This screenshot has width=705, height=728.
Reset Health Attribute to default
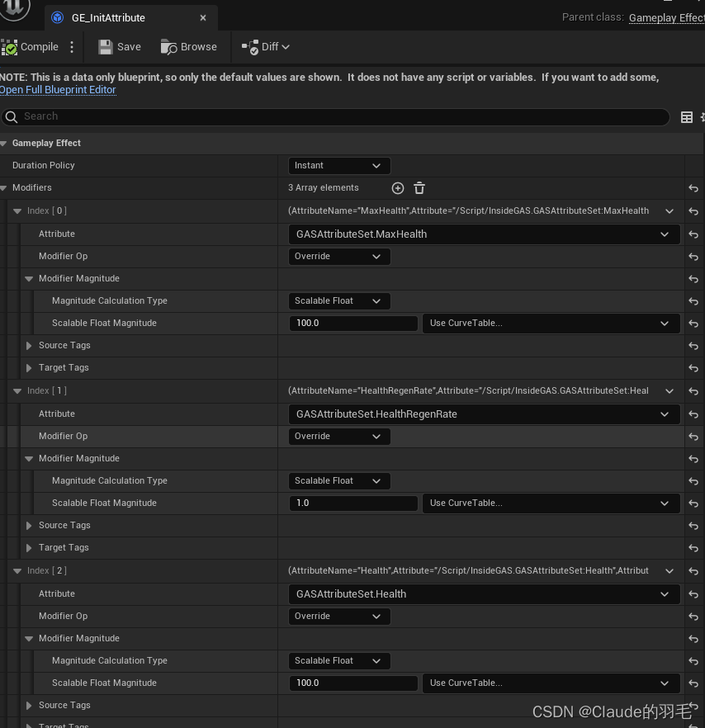(693, 594)
